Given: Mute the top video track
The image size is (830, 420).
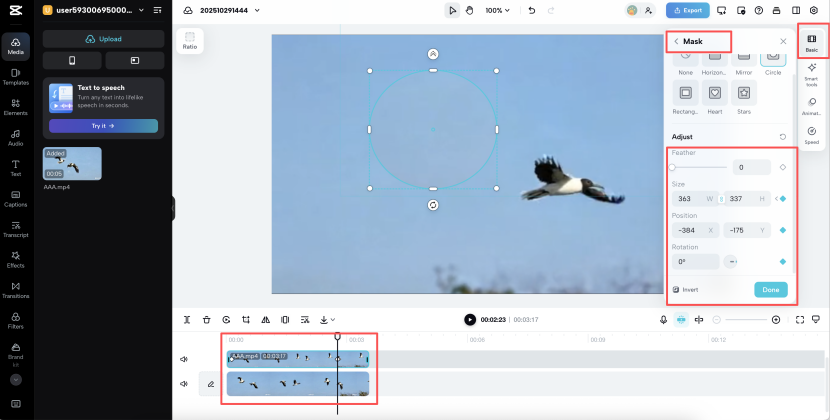Looking at the screenshot, I should (184, 359).
